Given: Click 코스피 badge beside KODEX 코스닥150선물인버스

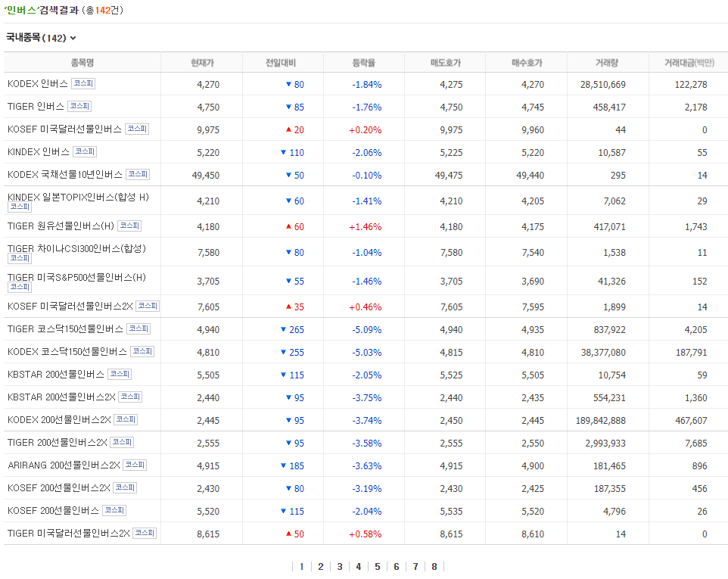Looking at the screenshot, I should click(x=142, y=351).
